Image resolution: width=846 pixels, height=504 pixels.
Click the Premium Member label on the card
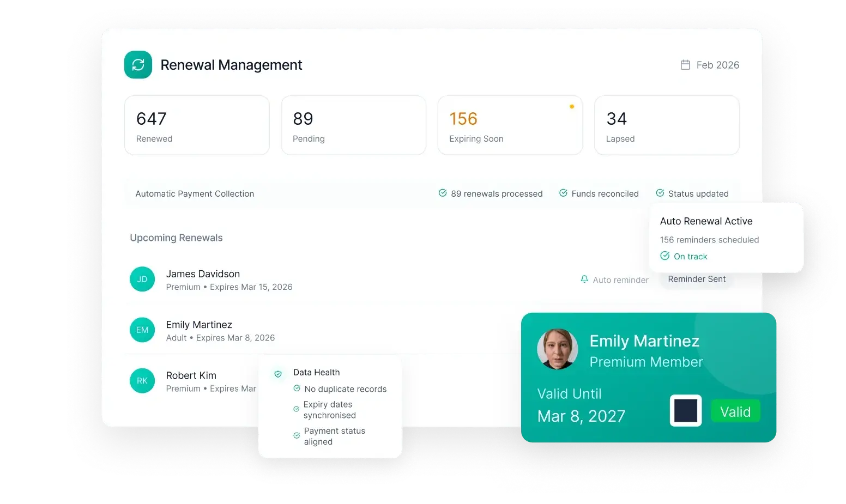(x=646, y=362)
